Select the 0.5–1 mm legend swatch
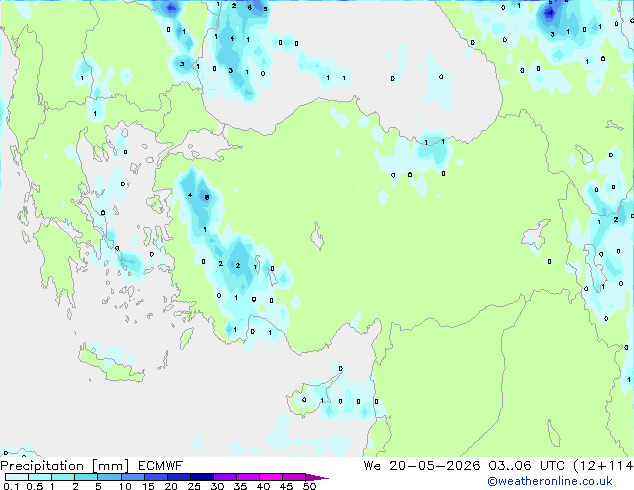Image resolution: width=634 pixels, height=490 pixels. click(40, 477)
